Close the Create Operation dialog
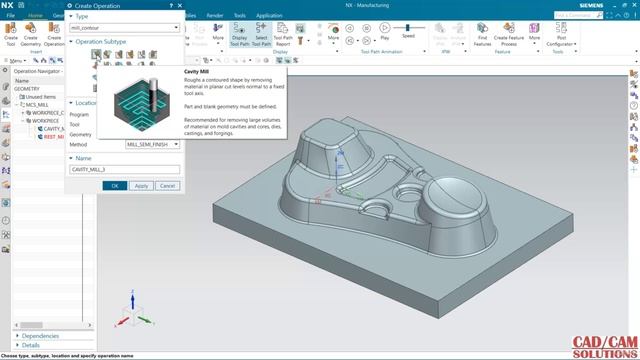Image resolution: width=640 pixels, height=360 pixels. 180,6
